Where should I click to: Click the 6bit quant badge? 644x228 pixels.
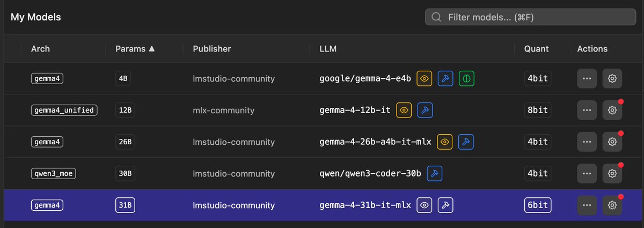(x=537, y=205)
